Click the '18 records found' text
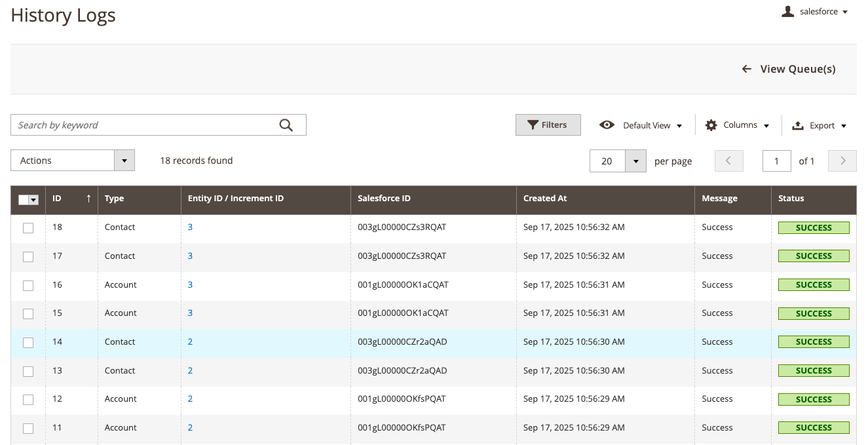This screenshot has height=445, width=868. [x=197, y=160]
